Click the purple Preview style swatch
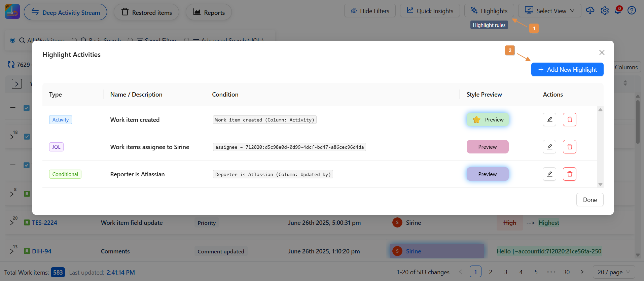 click(x=487, y=174)
